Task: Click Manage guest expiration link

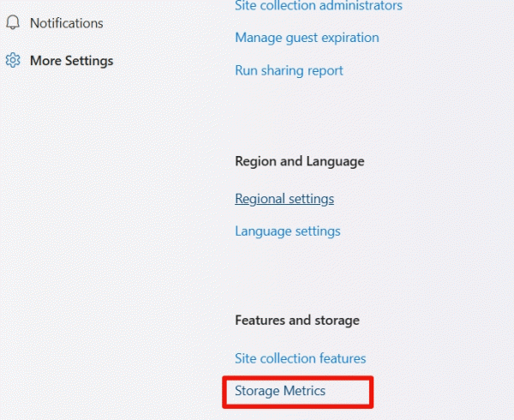Action: point(307,38)
